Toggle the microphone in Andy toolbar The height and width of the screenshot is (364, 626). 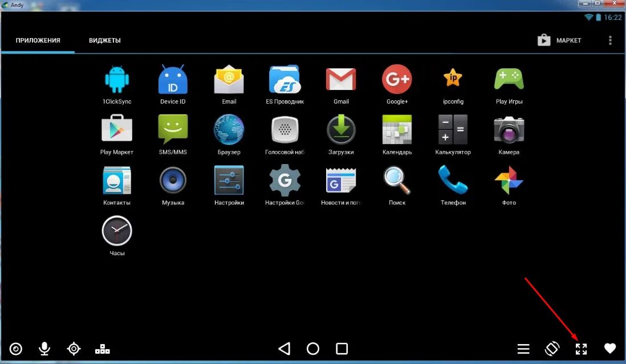tap(44, 349)
